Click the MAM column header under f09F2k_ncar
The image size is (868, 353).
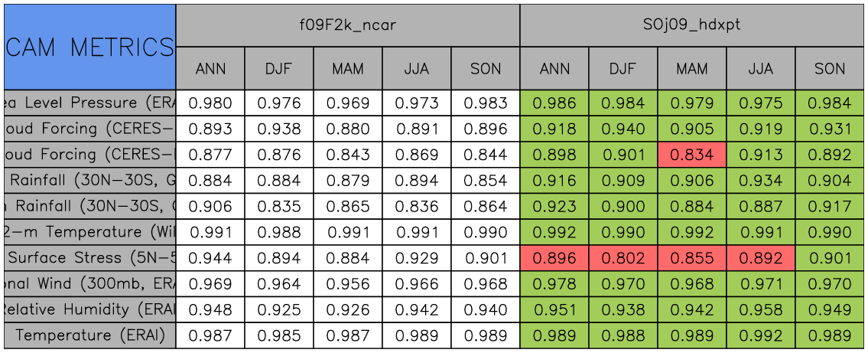point(348,68)
